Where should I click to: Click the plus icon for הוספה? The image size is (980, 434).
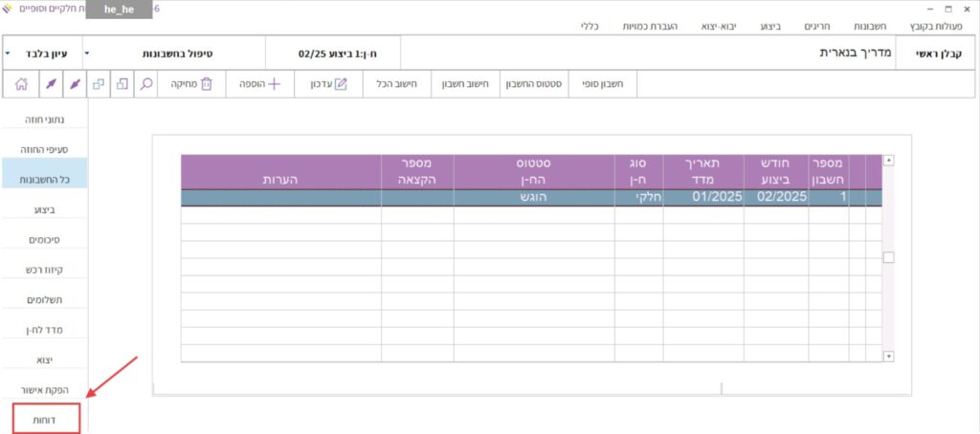274,84
